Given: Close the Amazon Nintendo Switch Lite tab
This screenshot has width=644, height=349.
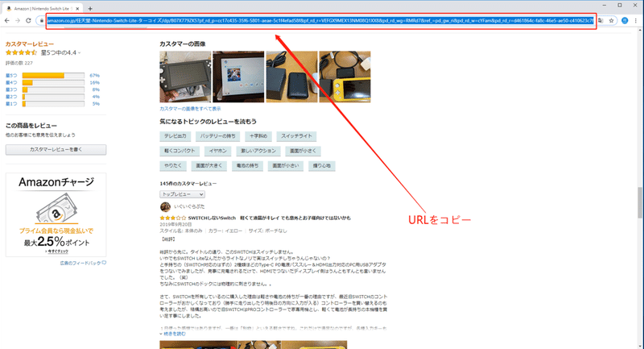Looking at the screenshot, I should tap(77, 8).
